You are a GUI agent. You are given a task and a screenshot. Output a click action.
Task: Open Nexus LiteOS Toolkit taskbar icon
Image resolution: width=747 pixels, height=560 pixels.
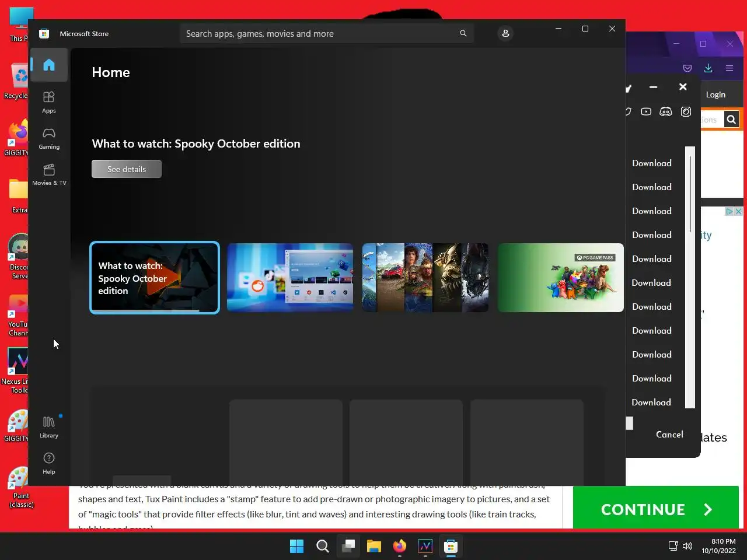point(425,547)
